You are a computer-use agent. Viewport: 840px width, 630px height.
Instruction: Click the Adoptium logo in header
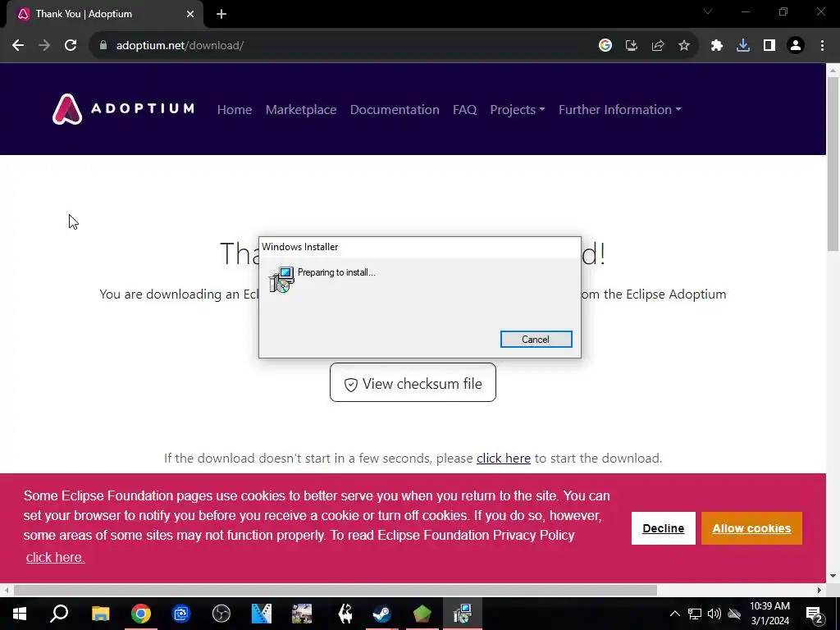[x=123, y=109]
